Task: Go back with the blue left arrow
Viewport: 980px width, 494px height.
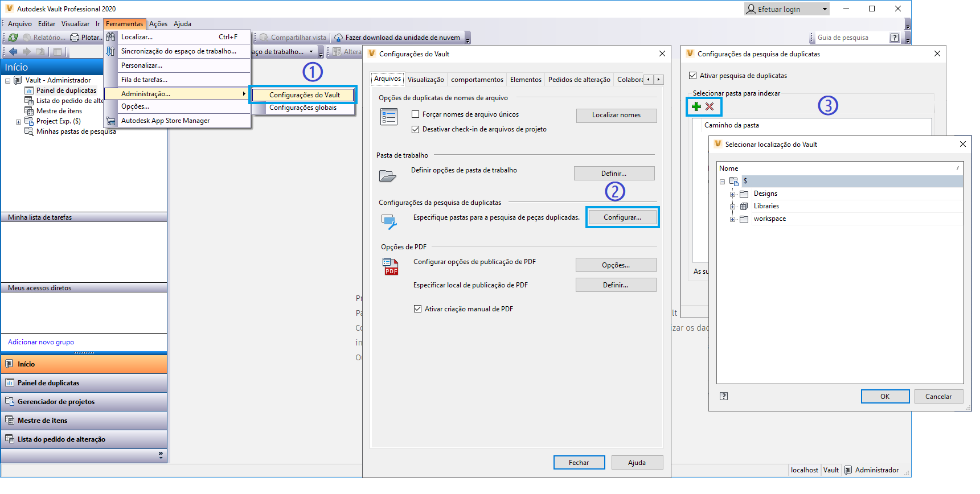Action: point(14,52)
